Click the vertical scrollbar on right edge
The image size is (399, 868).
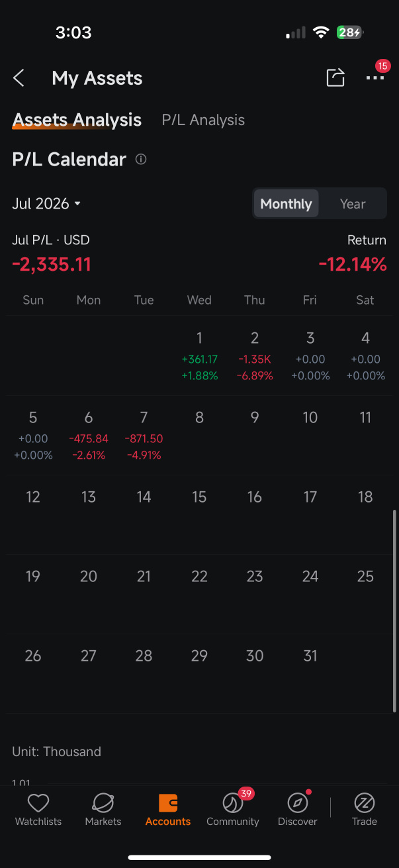[395, 610]
